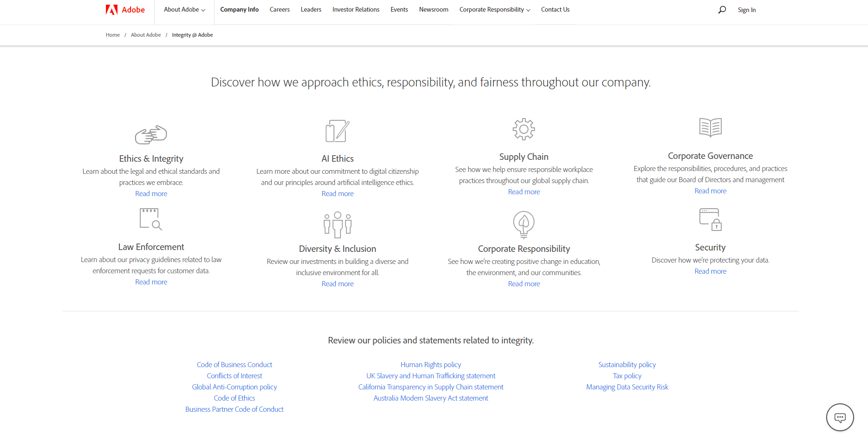Open the search magnifier icon
This screenshot has height=441, width=868.
tap(722, 10)
